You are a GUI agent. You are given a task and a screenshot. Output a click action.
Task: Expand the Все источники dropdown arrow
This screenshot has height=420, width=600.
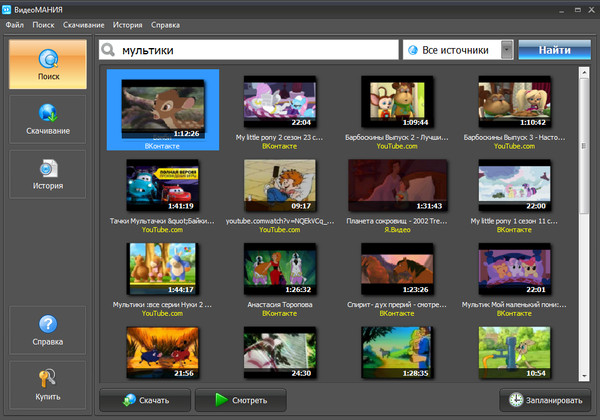point(507,50)
